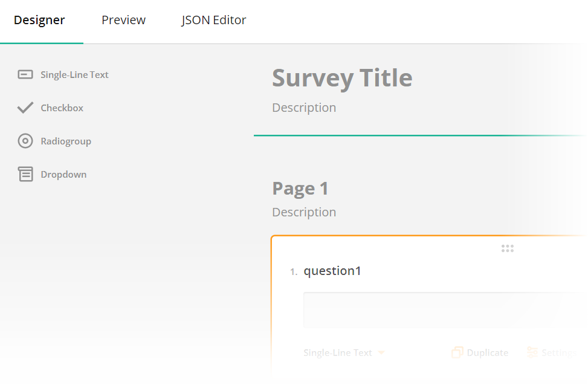Select the Radiogroup circle icon
This screenshot has width=588, height=385.
click(25, 140)
